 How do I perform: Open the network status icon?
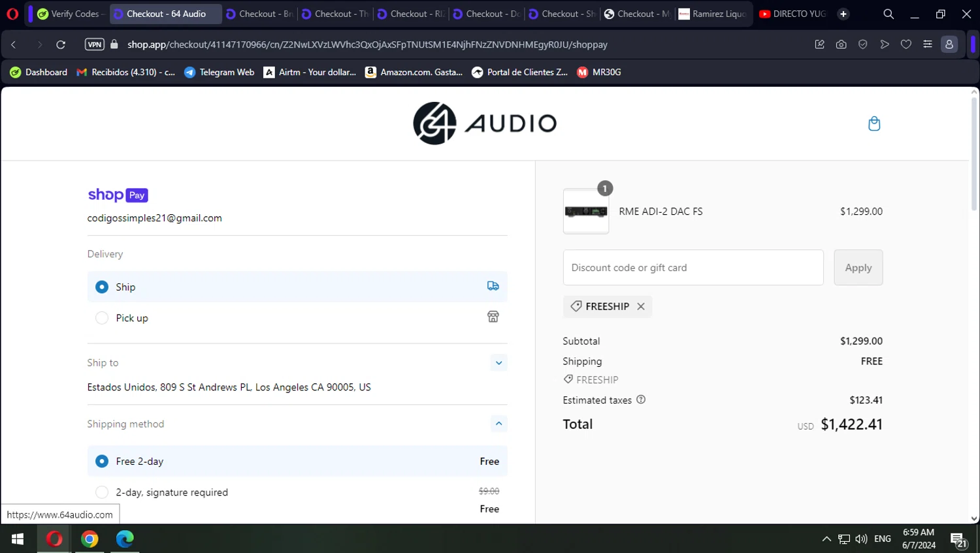[844, 539]
